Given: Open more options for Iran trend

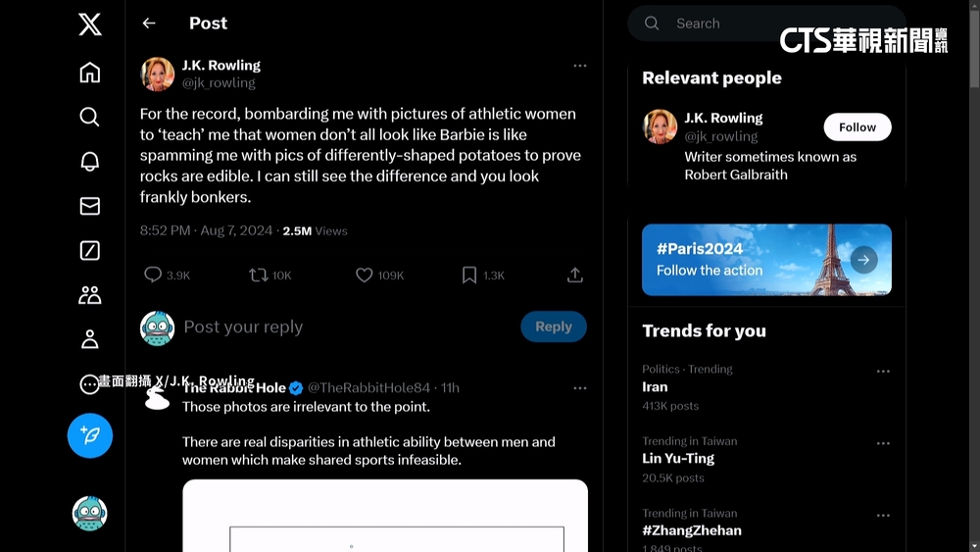Looking at the screenshot, I should [883, 372].
